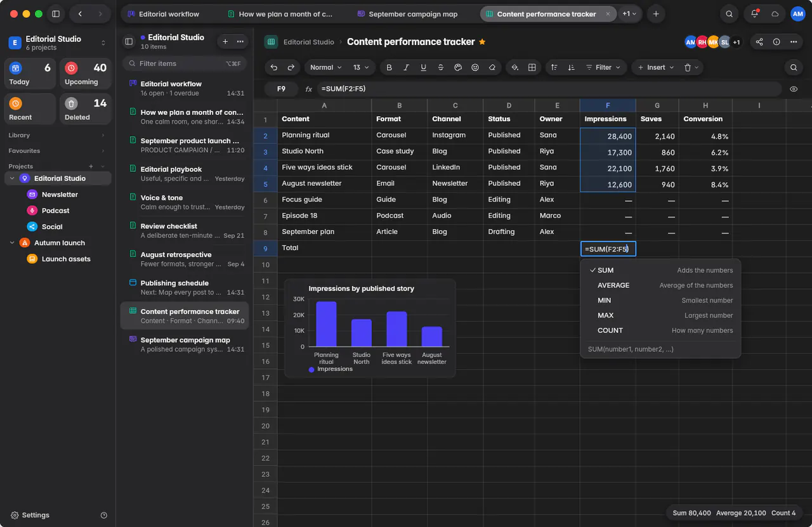
Task: Redo the undone edit
Action: click(291, 67)
